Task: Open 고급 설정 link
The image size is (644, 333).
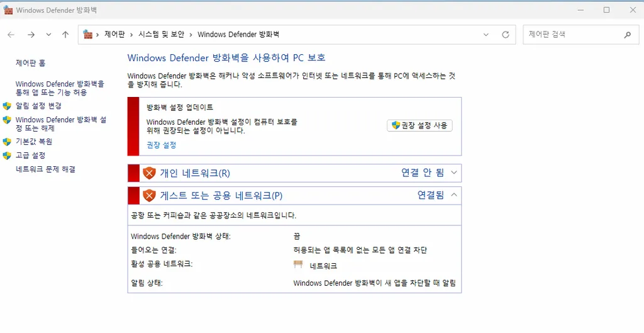Action: 30,155
